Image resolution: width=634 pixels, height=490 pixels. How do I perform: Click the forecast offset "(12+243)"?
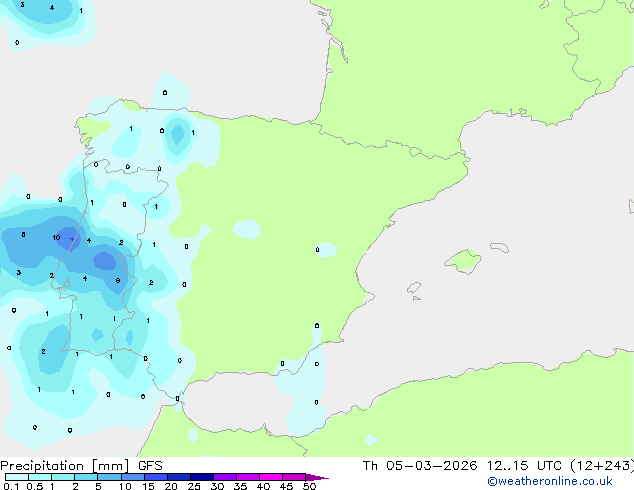(x=602, y=466)
